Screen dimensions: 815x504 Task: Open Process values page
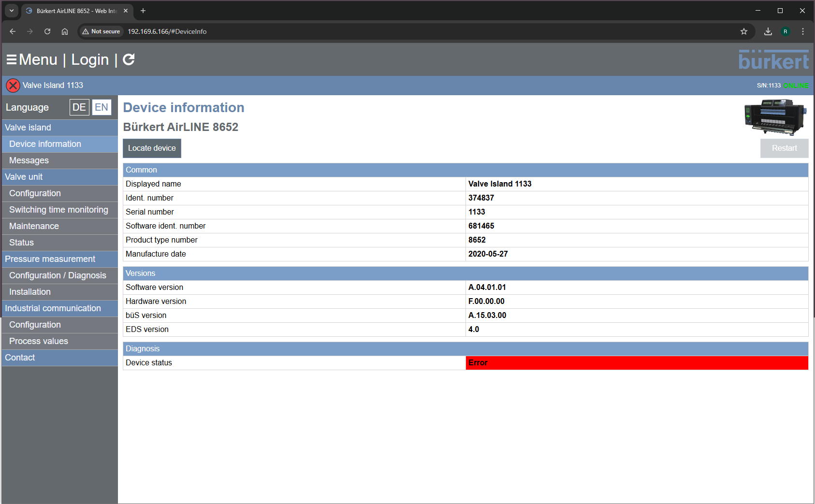(x=60, y=341)
